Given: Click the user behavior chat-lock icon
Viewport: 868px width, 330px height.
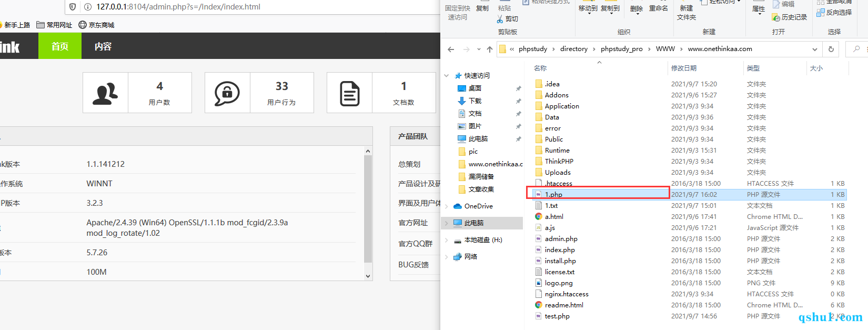Looking at the screenshot, I should pos(227,93).
